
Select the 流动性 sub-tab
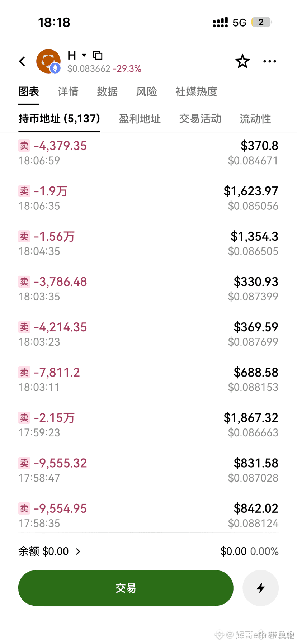click(x=255, y=119)
